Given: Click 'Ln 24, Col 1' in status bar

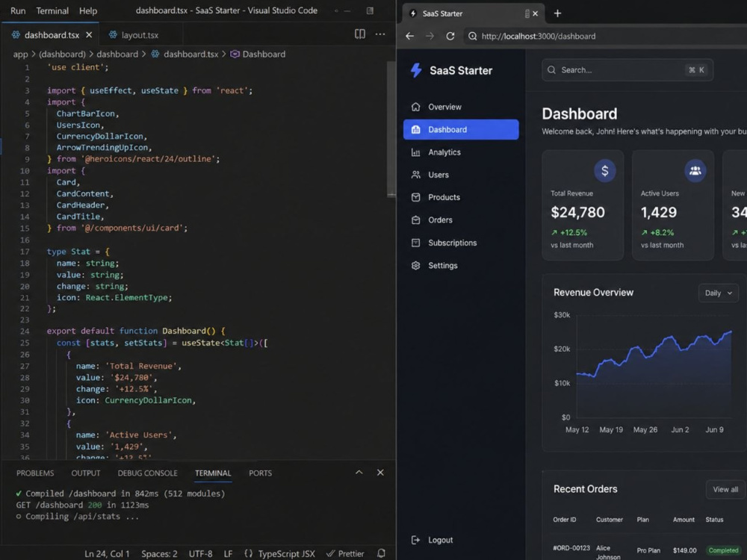Looking at the screenshot, I should point(107,554).
